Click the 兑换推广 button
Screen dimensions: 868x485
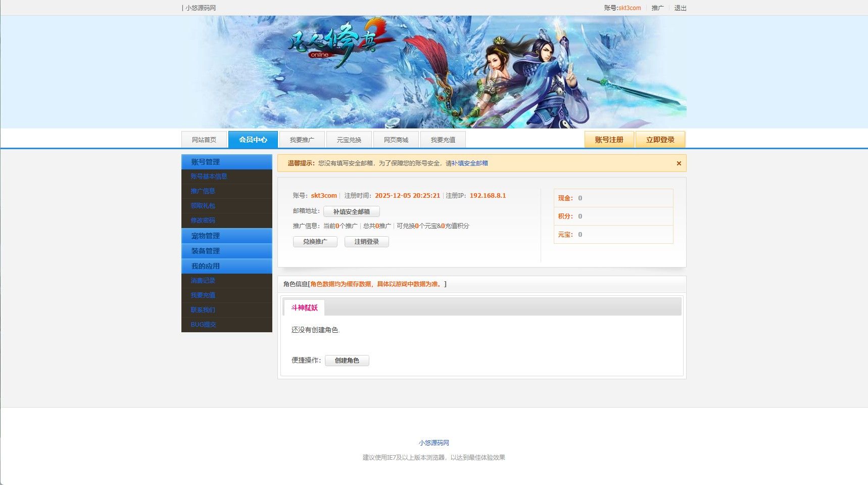click(315, 242)
